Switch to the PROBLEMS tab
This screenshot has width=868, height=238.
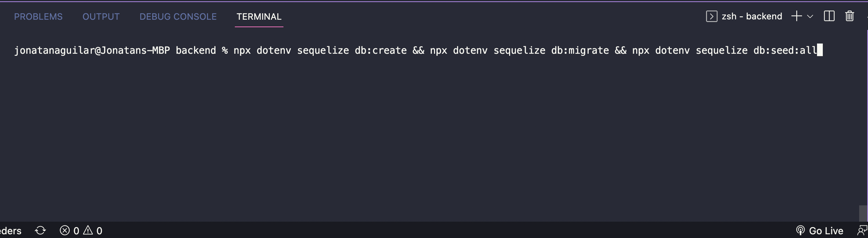pyautogui.click(x=38, y=16)
